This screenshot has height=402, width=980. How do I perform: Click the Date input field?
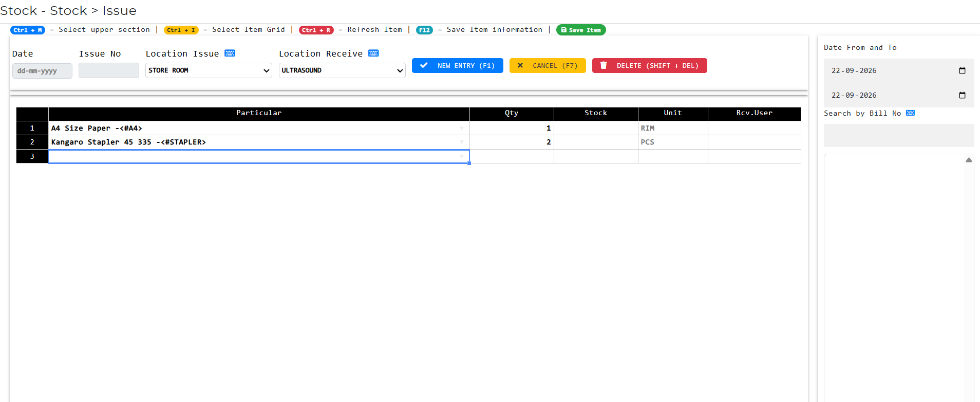(x=42, y=71)
